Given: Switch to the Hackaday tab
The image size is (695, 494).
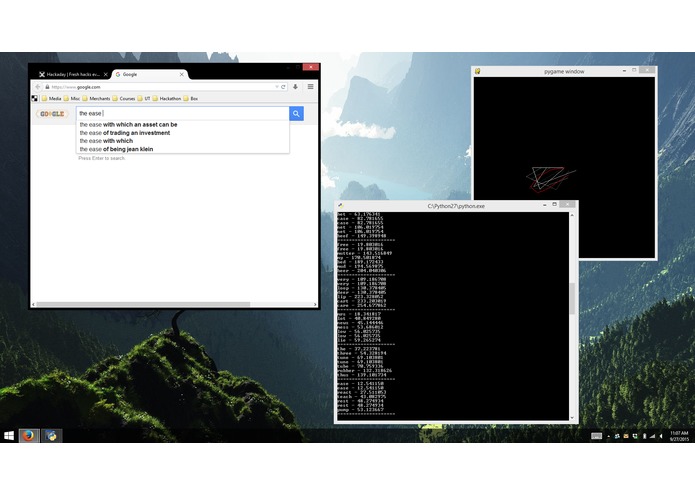Looking at the screenshot, I should coord(73,74).
